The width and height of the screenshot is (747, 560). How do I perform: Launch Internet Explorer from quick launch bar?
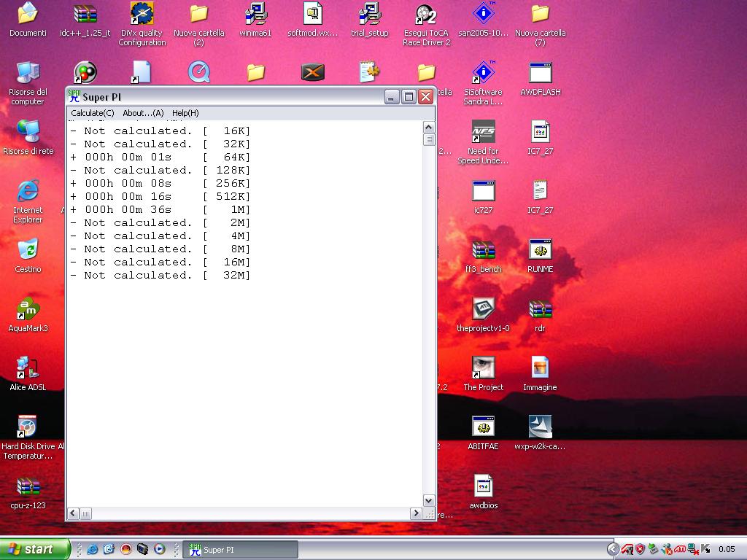pyautogui.click(x=93, y=549)
